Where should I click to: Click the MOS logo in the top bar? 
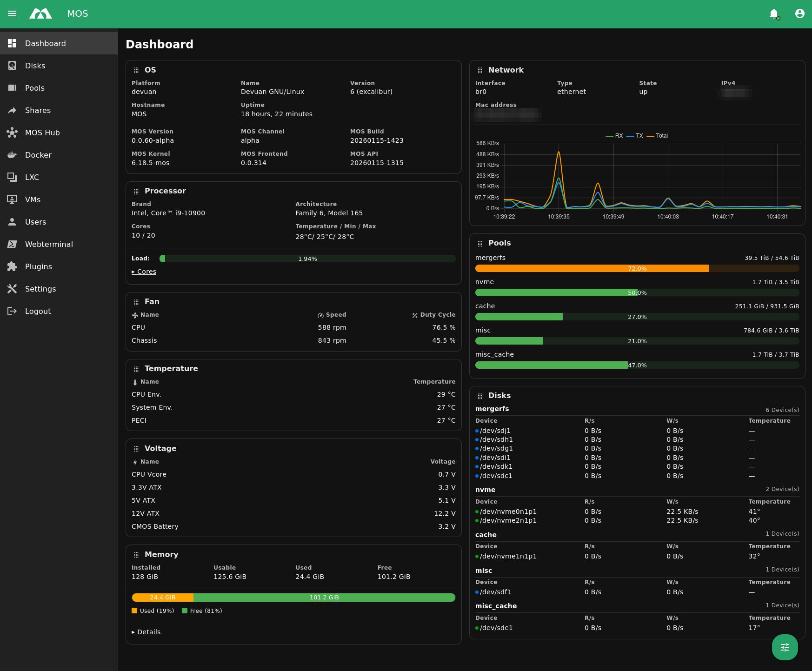coord(41,13)
